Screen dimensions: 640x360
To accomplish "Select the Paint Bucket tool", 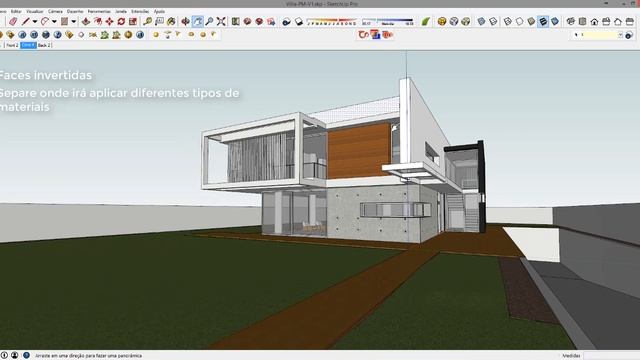I will point(171,21).
